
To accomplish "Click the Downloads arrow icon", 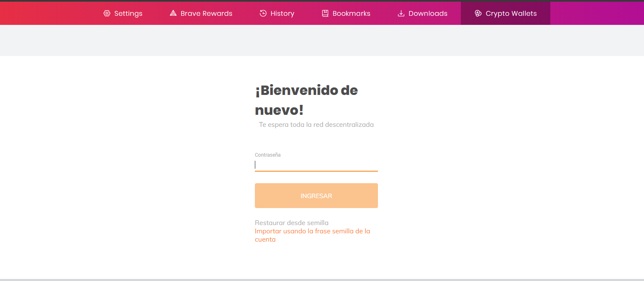I will coord(401,13).
